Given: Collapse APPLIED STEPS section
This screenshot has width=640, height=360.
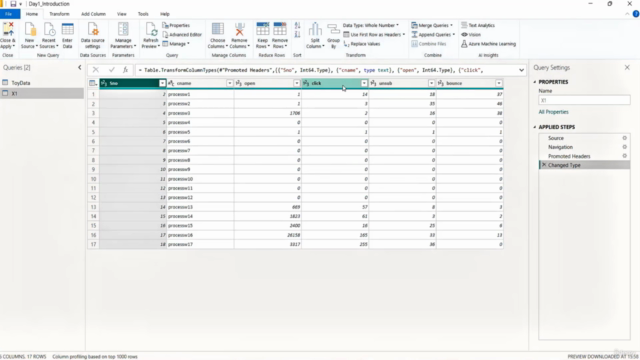Looking at the screenshot, I should [x=535, y=127].
